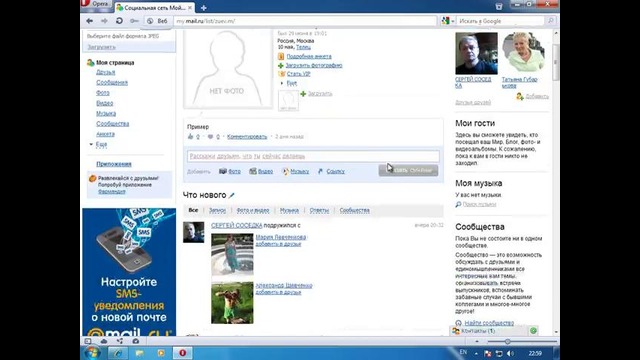Open the File Explorer folder taskbar icon
Screen dimensions: 640x360
(140, 353)
